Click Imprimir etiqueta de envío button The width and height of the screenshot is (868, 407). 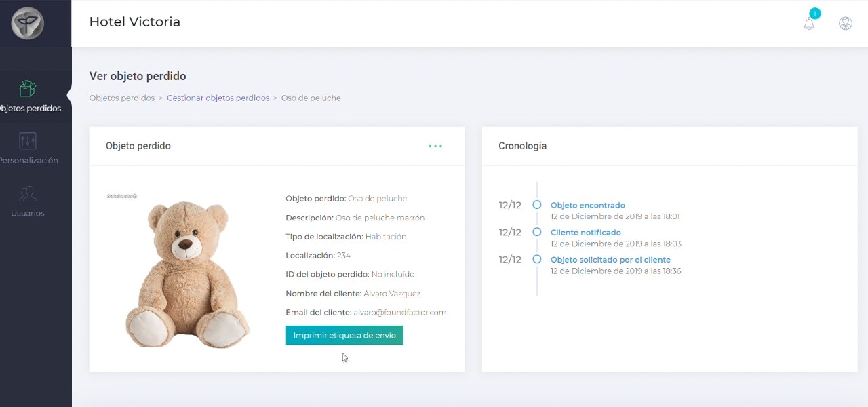(344, 335)
